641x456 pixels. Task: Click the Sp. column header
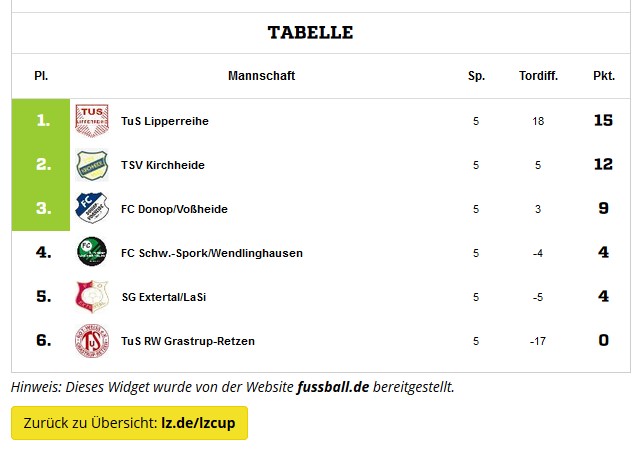pyautogui.click(x=476, y=76)
